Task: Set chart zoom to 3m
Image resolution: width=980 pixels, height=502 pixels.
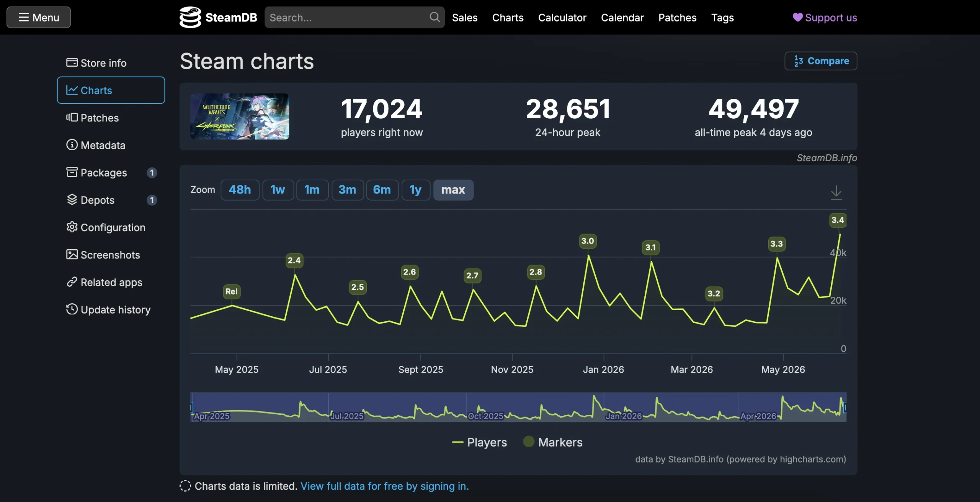Action: pyautogui.click(x=347, y=190)
